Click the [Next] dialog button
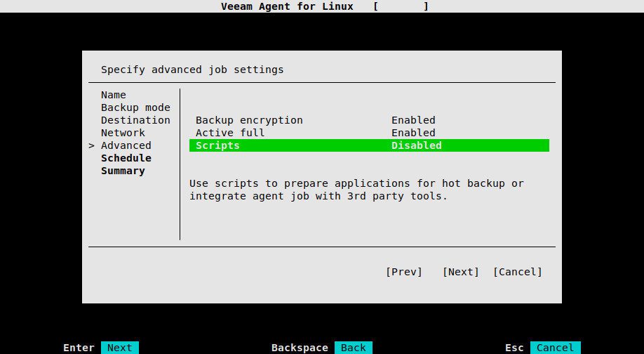 point(460,272)
